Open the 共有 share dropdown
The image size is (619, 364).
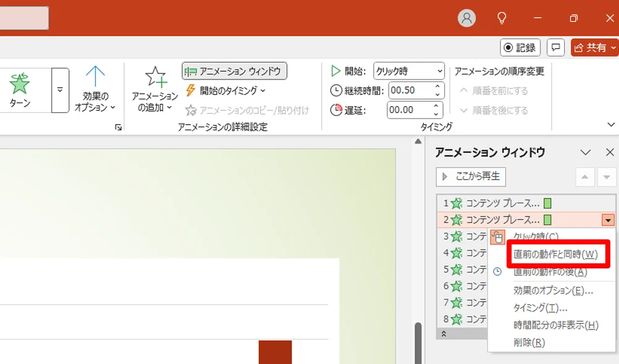(594, 48)
